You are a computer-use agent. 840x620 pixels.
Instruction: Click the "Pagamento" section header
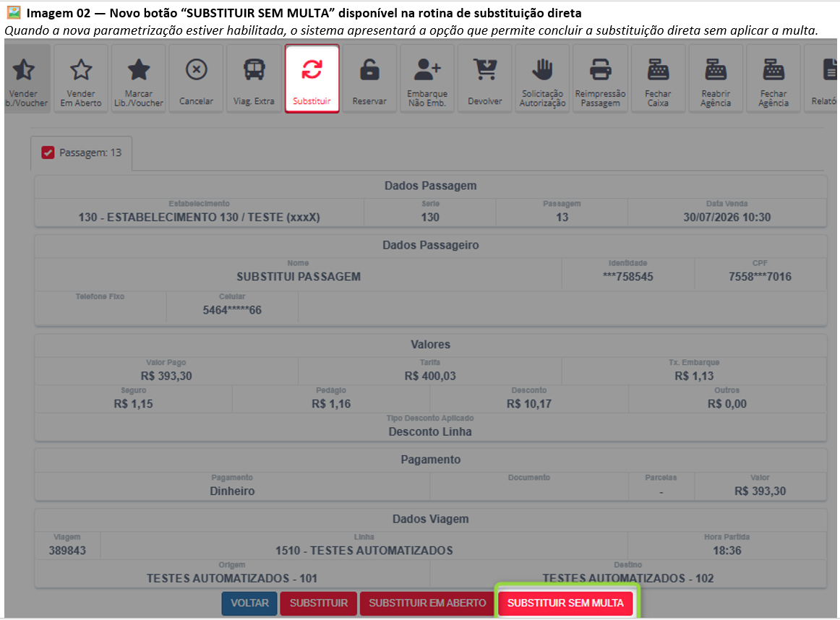[x=431, y=460]
